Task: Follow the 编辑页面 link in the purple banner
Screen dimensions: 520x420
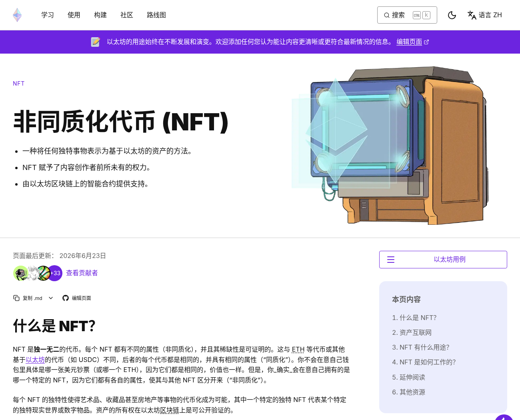Action: click(x=412, y=42)
